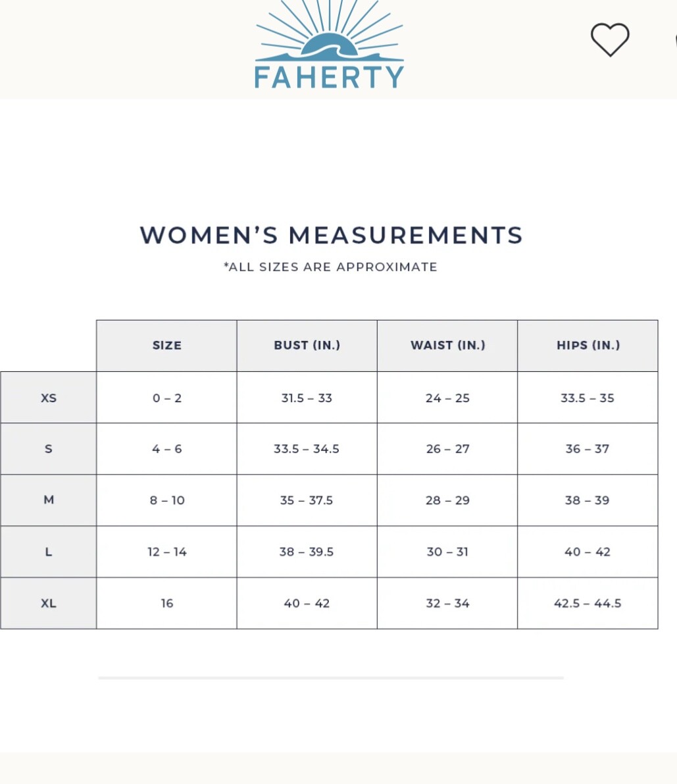Click the gray divider line below the table
The width and height of the screenshot is (677, 784).
pos(330,677)
